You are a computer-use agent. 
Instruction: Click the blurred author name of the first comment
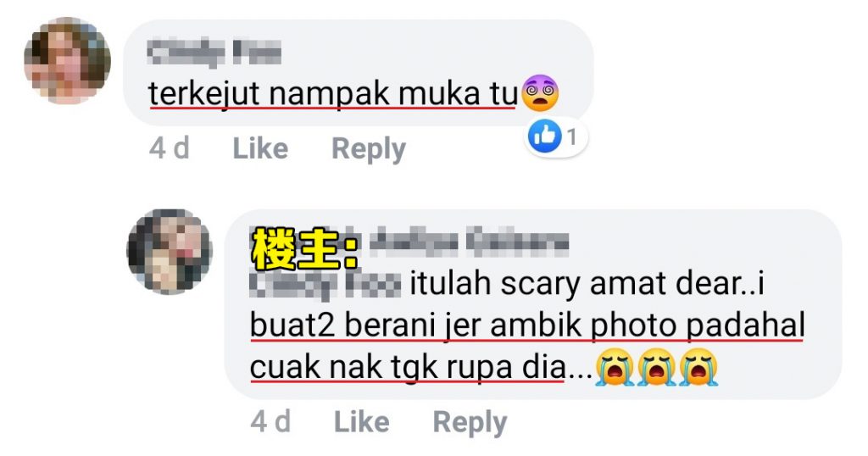pyautogui.click(x=214, y=53)
